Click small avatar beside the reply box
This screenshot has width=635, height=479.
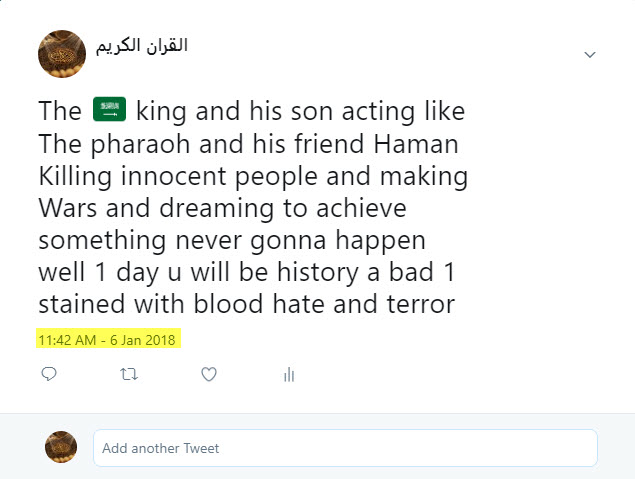tap(61, 447)
